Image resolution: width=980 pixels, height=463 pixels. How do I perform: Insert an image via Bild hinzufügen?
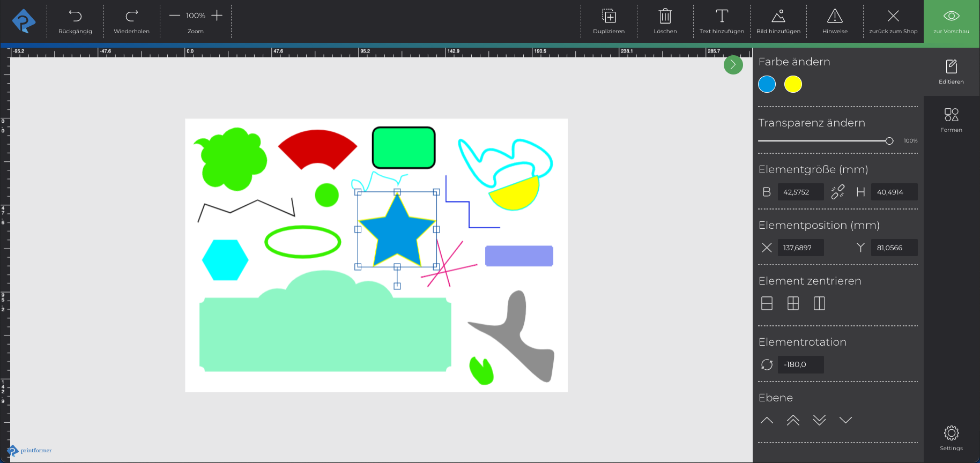(x=778, y=17)
